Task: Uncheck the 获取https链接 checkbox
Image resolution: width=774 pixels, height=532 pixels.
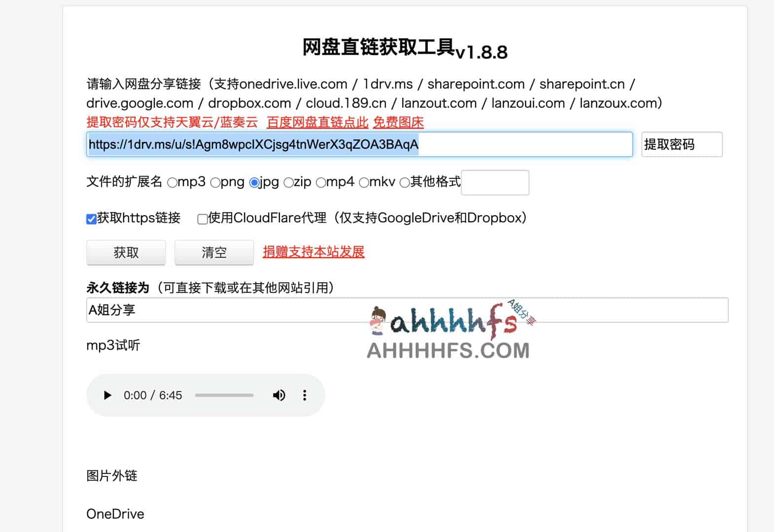Action: (91, 219)
